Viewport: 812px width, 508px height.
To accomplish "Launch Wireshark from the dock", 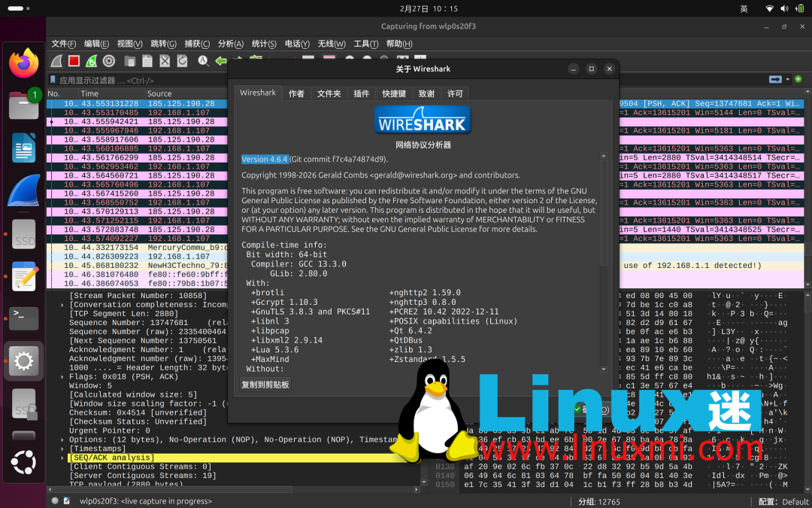I will tap(23, 190).
